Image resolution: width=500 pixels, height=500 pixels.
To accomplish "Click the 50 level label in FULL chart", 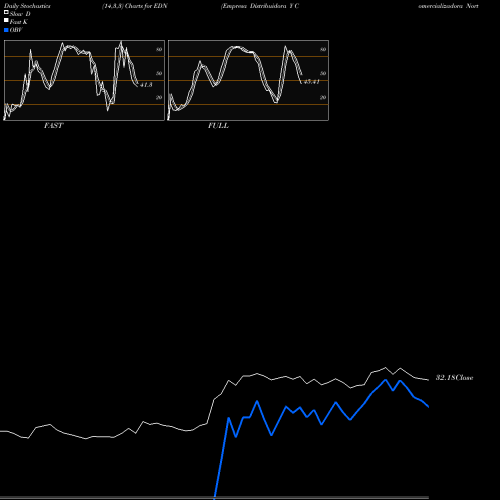I will coord(323,73).
